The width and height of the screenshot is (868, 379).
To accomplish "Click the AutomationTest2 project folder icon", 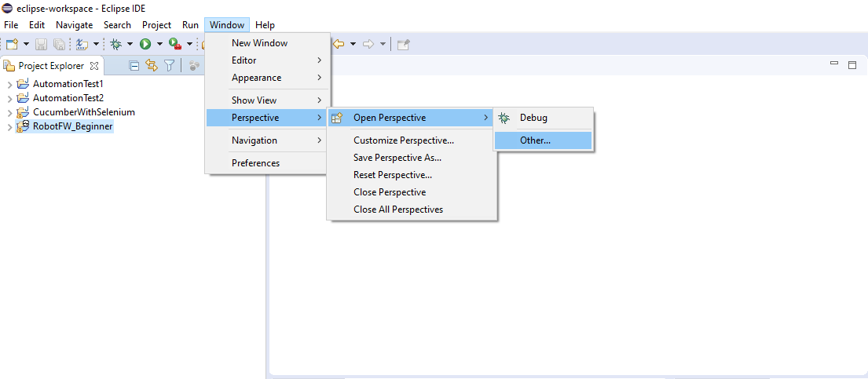I will [x=23, y=98].
